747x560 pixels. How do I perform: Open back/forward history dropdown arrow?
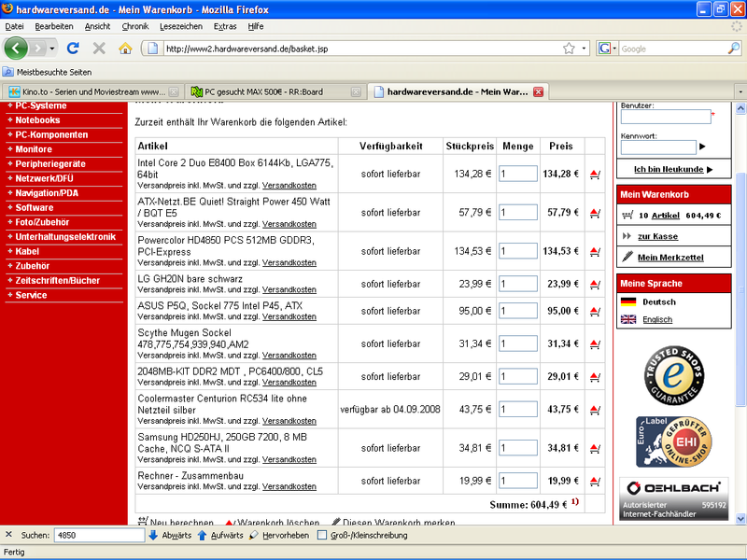(x=52, y=49)
